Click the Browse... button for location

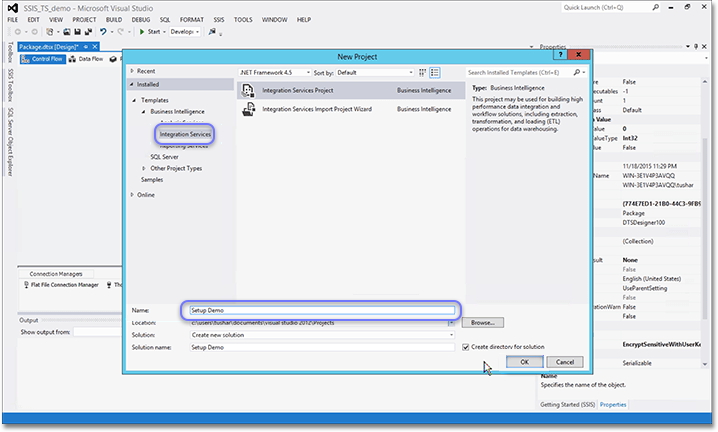[483, 323]
